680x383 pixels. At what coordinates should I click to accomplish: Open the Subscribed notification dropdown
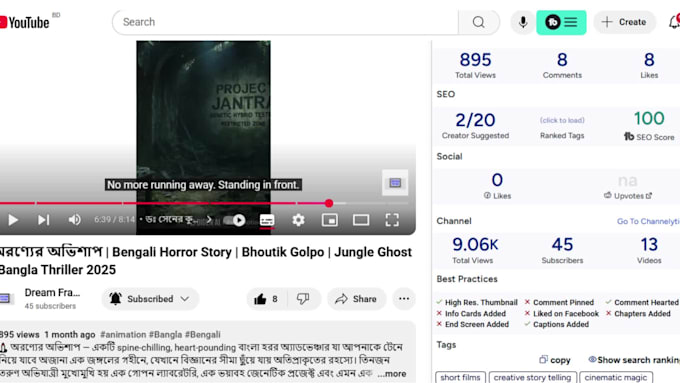150,299
